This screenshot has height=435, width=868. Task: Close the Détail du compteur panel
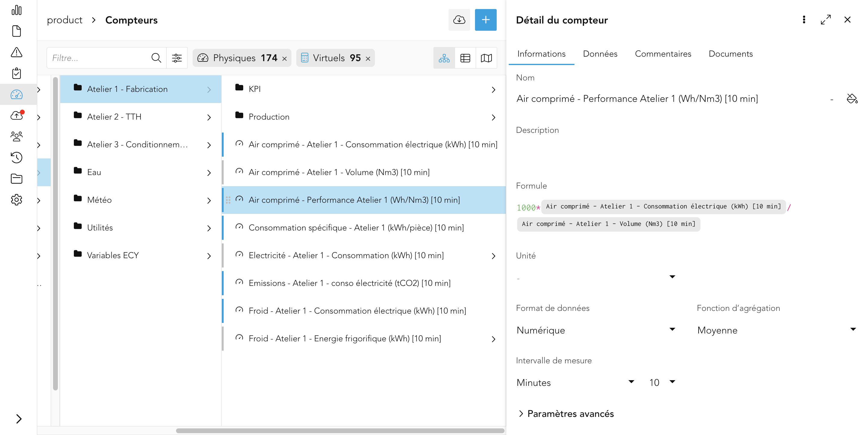tap(848, 20)
